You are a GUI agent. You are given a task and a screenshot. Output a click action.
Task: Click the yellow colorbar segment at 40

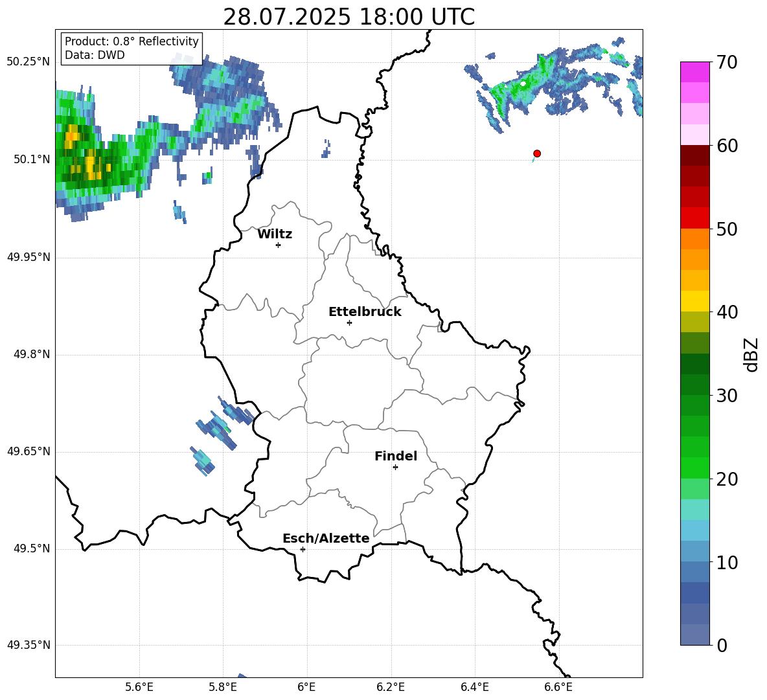click(x=694, y=301)
